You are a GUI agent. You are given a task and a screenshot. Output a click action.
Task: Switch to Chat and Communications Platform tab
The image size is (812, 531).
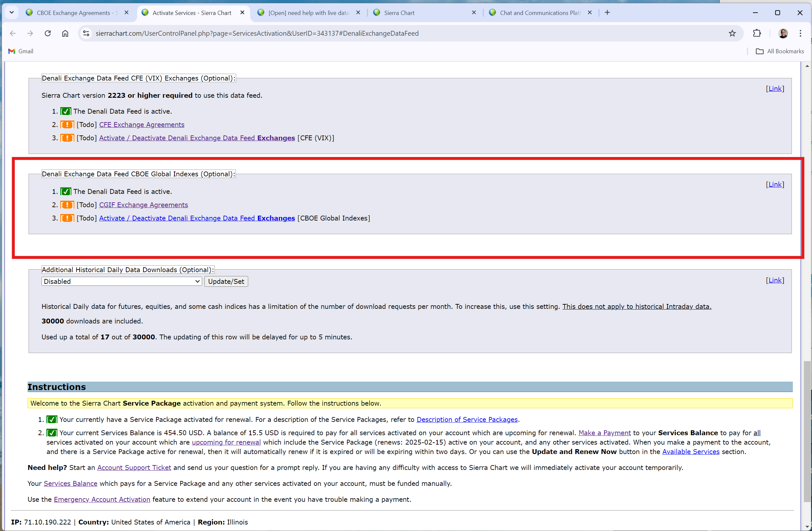[x=539, y=13]
